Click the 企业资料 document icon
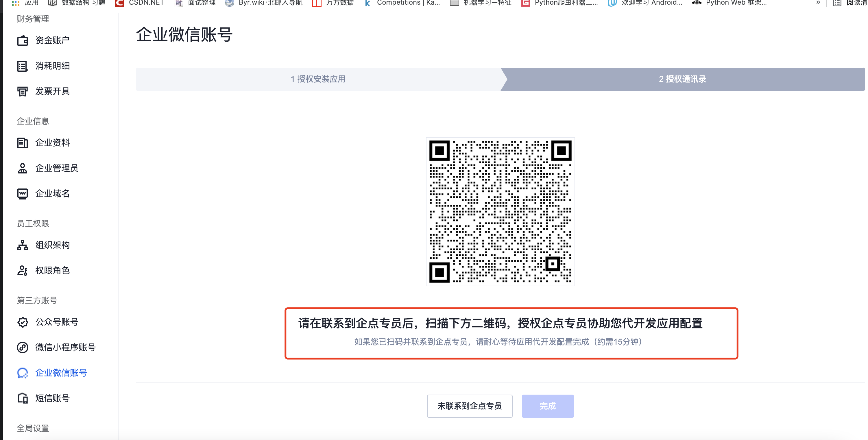Viewport: 868px width, 440px height. [23, 143]
